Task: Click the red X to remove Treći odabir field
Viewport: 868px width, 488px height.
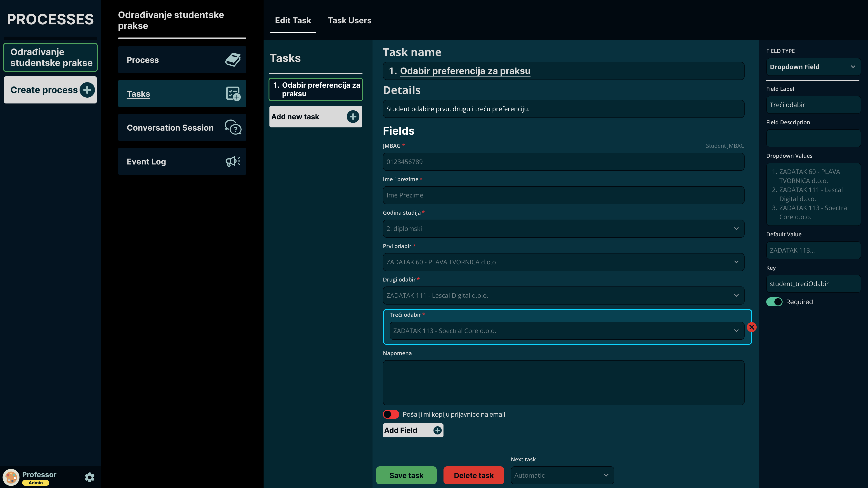Action: click(x=751, y=327)
